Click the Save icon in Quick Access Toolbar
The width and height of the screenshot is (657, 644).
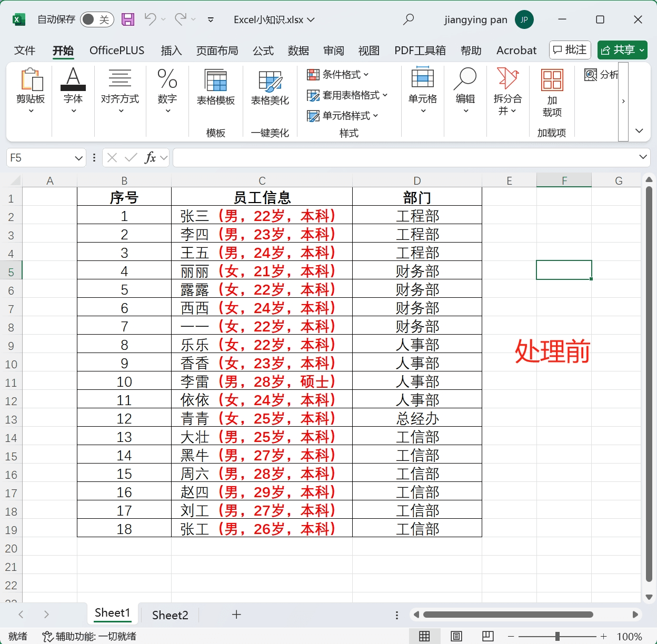(127, 19)
